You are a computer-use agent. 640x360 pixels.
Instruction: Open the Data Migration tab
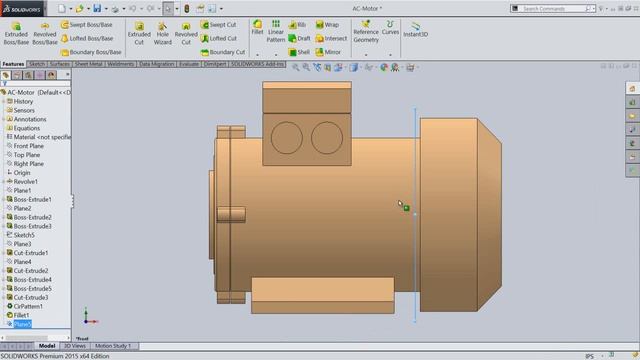(x=157, y=64)
